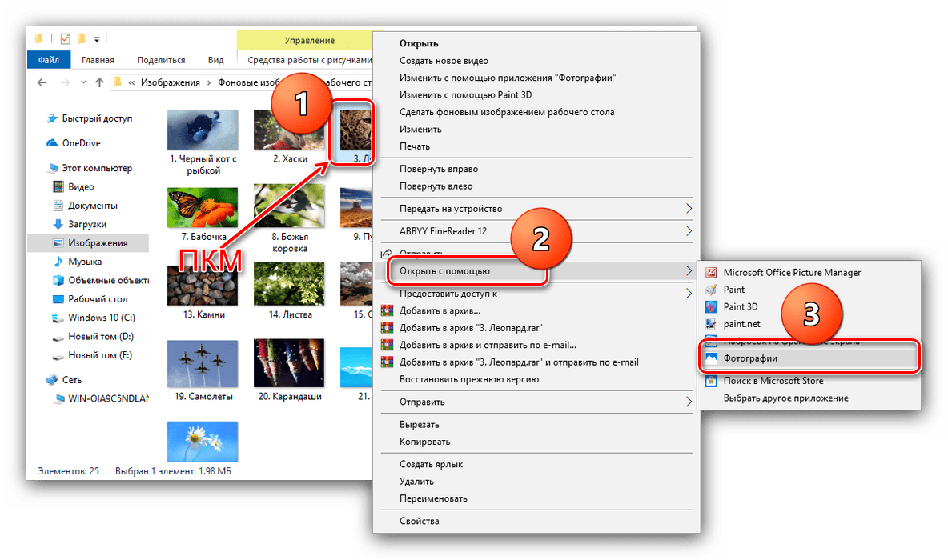
Task: Click the Сеть network icon
Action: 53,380
